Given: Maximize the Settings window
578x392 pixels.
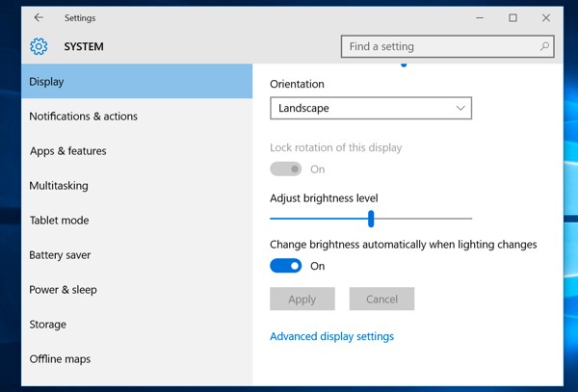Looking at the screenshot, I should [512, 17].
